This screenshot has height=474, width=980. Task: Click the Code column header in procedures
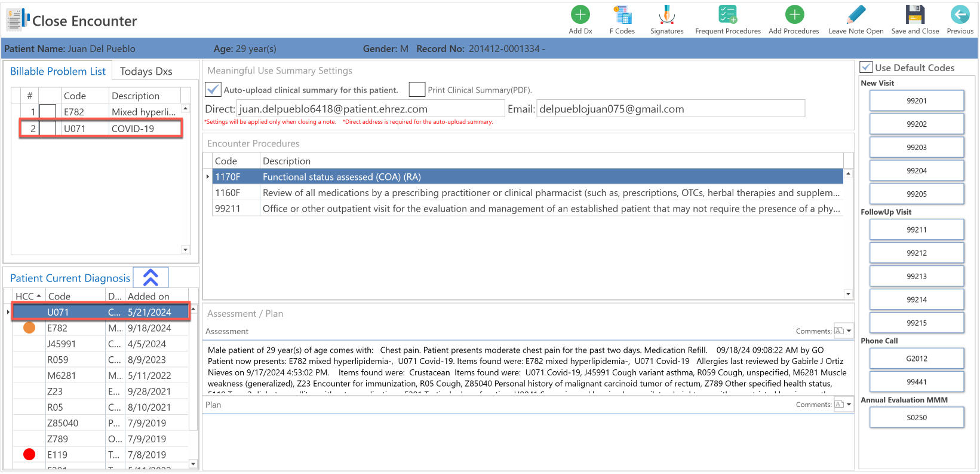[x=236, y=161]
